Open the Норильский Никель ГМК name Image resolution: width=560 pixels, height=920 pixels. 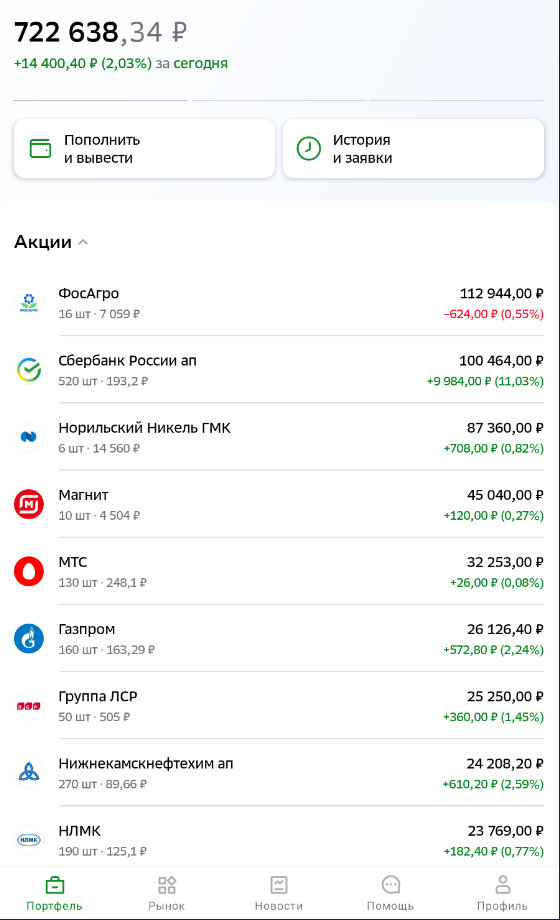144,428
